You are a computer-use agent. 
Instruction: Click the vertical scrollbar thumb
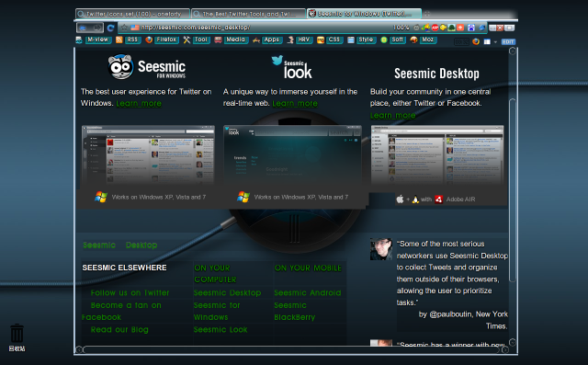(x=513, y=189)
